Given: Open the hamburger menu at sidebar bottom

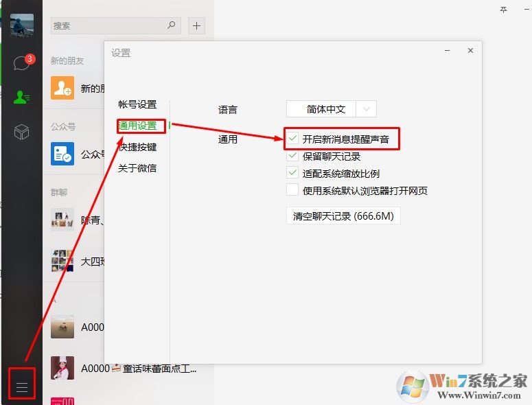Looking at the screenshot, I should 22,386.
